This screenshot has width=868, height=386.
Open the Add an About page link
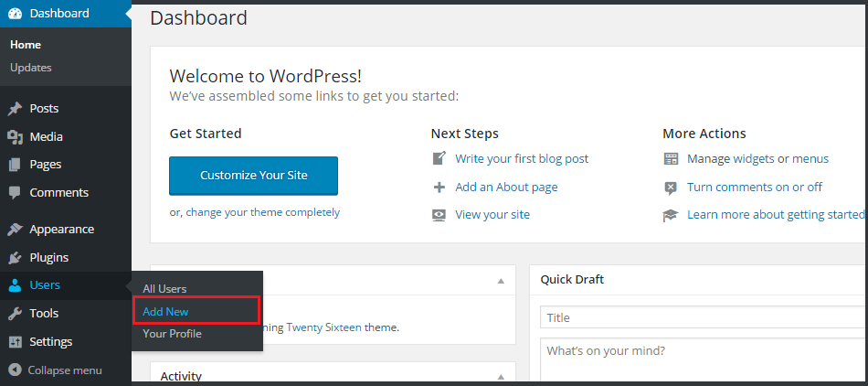[506, 188]
